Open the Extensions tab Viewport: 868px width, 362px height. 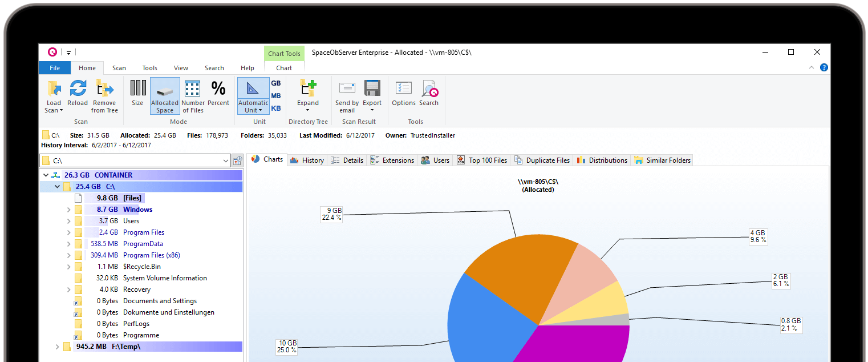pyautogui.click(x=392, y=160)
